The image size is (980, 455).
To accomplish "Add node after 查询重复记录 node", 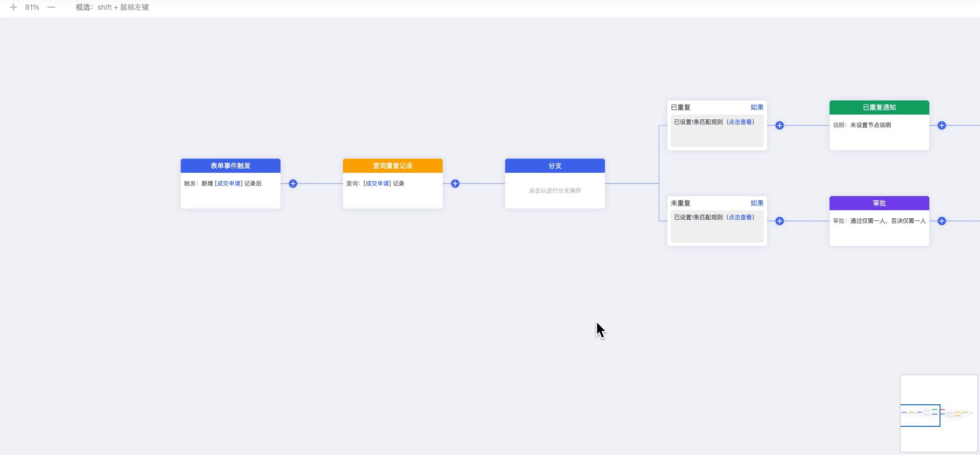I will pyautogui.click(x=455, y=183).
